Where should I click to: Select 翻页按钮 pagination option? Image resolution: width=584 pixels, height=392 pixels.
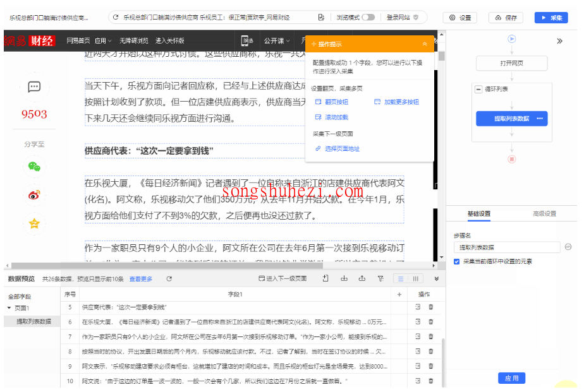click(x=331, y=102)
